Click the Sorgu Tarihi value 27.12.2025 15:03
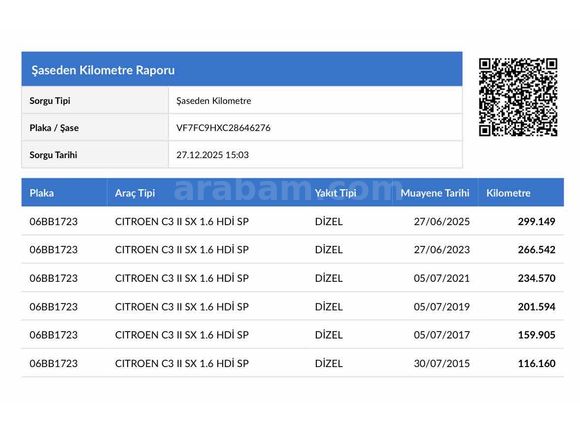This screenshot has height=435, width=580. click(x=212, y=155)
